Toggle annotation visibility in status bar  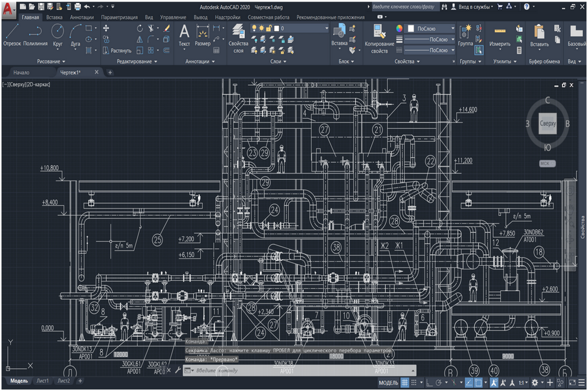[x=494, y=383]
